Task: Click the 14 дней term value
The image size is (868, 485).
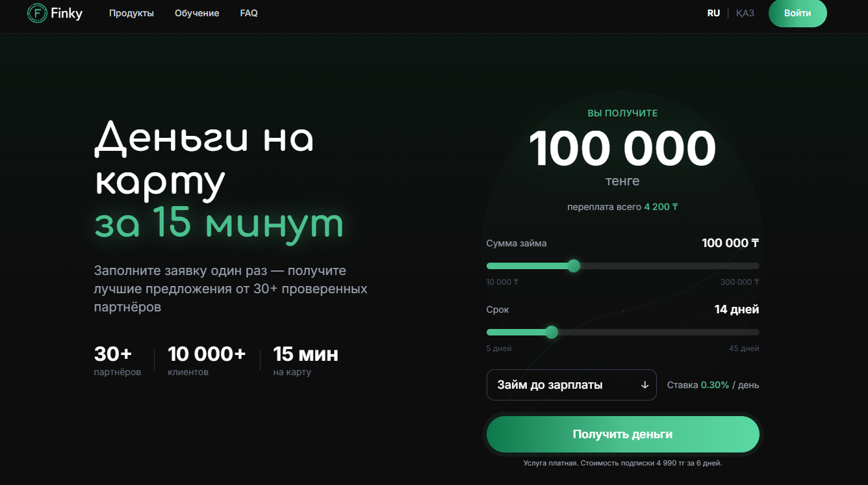Action: 737,309
